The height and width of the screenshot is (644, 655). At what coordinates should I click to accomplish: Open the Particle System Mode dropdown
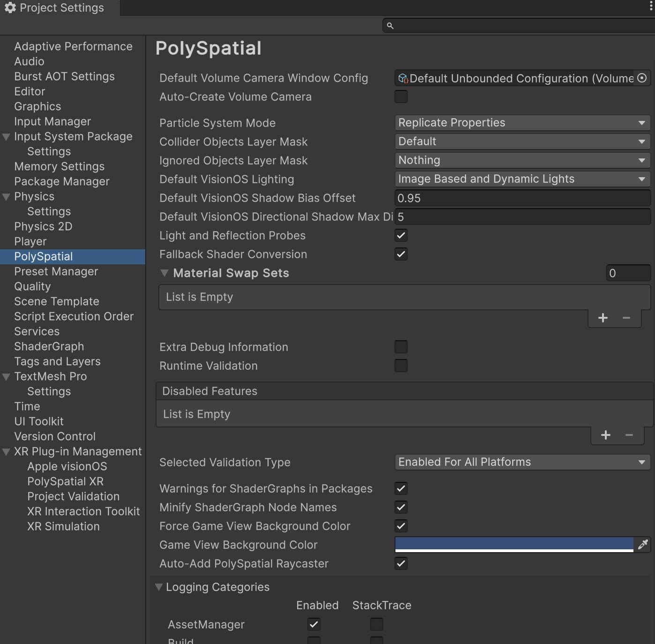pyautogui.click(x=521, y=122)
